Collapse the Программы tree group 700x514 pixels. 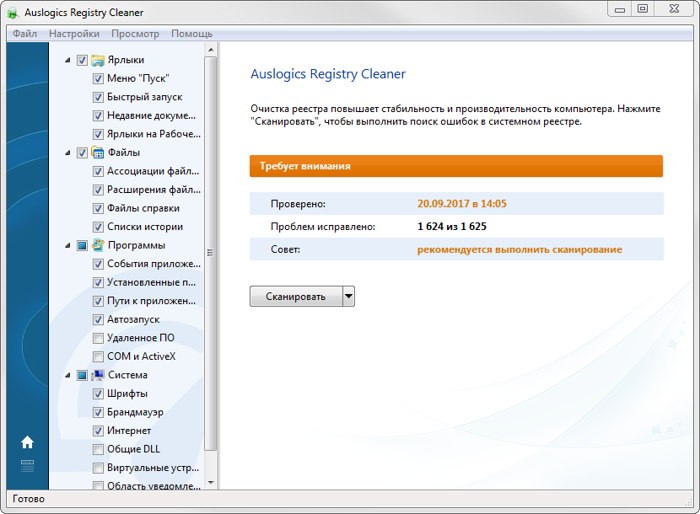coord(67,245)
